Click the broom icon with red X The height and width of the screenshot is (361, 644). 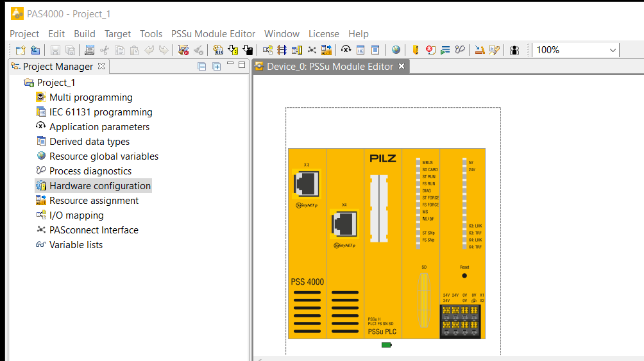(183, 50)
